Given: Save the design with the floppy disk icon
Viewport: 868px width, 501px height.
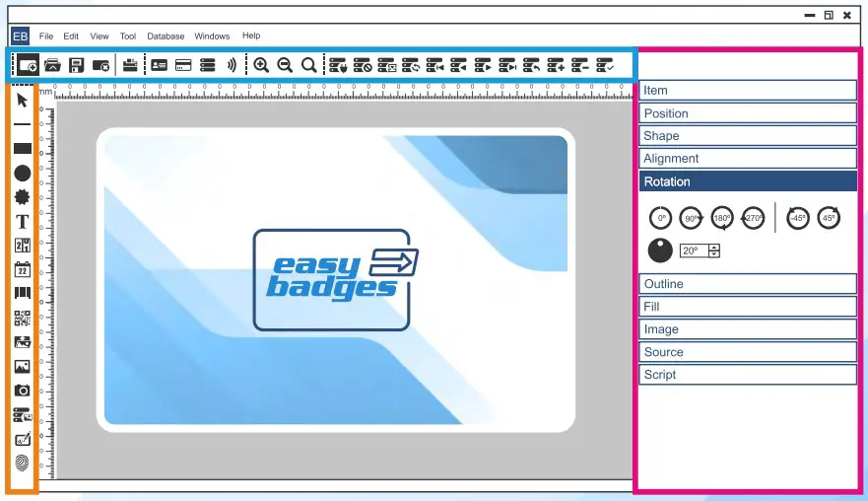Looking at the screenshot, I should point(77,65).
